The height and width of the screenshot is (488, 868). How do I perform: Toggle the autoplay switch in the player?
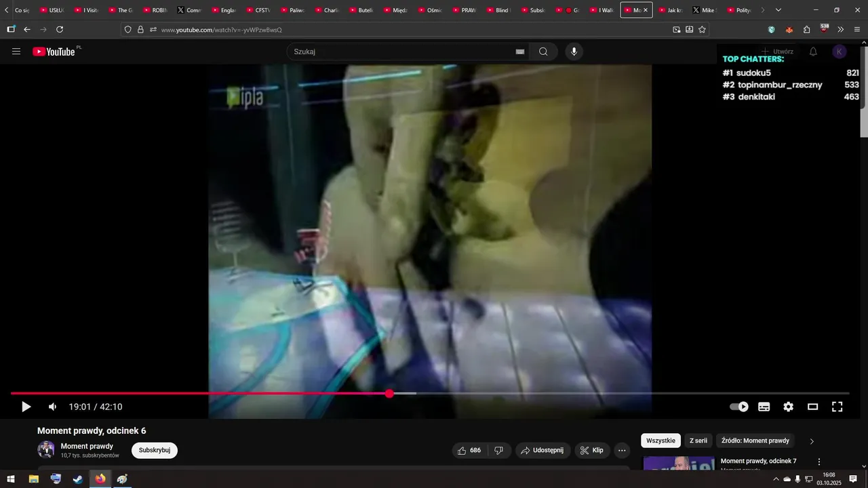(739, 407)
